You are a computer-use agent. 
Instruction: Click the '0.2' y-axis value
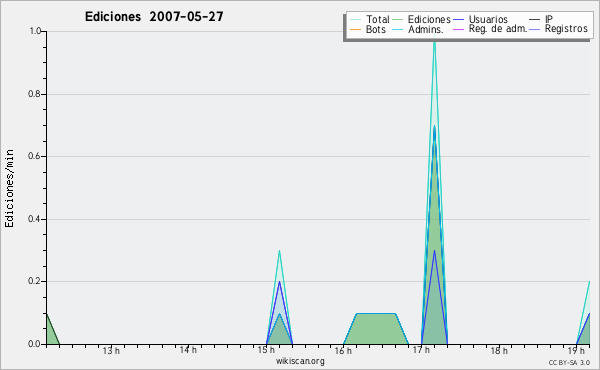click(x=34, y=281)
